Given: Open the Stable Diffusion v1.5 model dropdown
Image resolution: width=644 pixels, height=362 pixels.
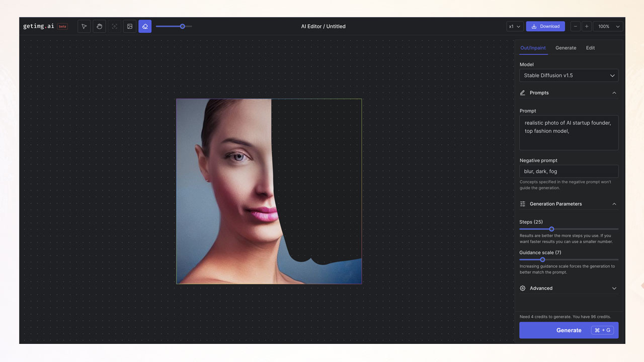Looking at the screenshot, I should [x=569, y=75].
